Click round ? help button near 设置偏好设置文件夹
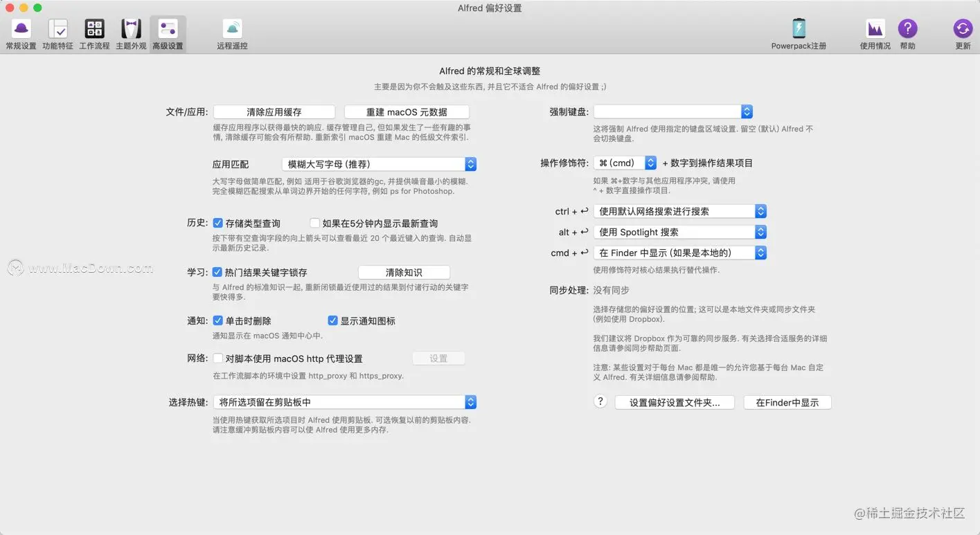 pyautogui.click(x=600, y=401)
